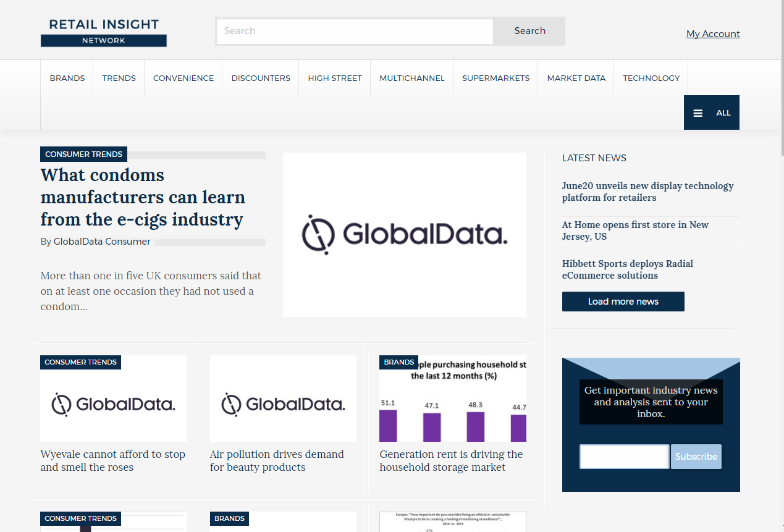Viewport: 784px width, 532px height.
Task: Go to the TECHNOLOGY section
Action: point(651,78)
